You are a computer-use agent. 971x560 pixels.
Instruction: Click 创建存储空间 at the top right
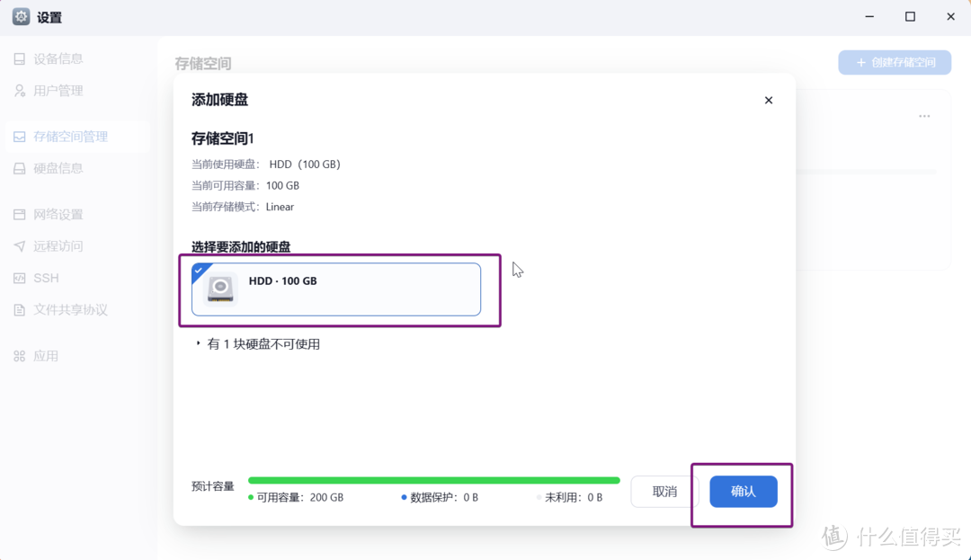click(x=895, y=62)
